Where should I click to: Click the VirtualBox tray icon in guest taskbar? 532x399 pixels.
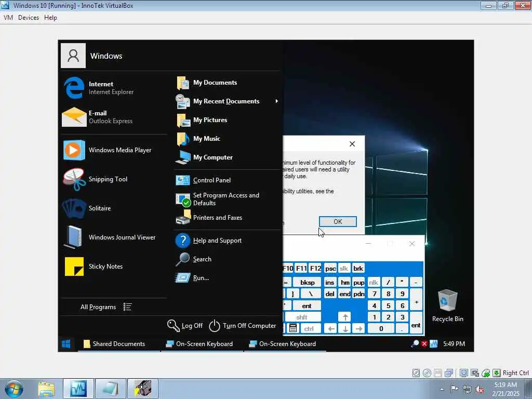(x=434, y=344)
